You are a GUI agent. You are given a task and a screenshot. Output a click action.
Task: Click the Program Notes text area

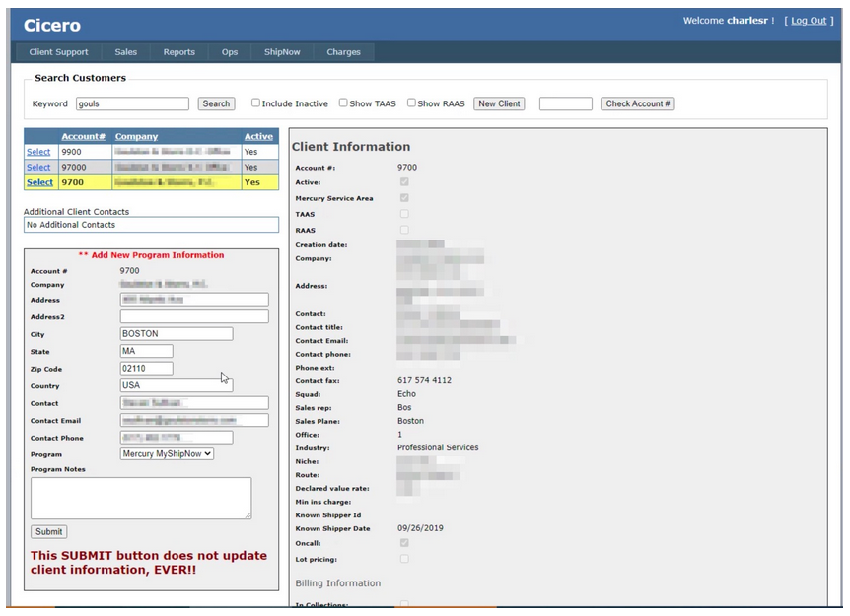[x=141, y=499]
